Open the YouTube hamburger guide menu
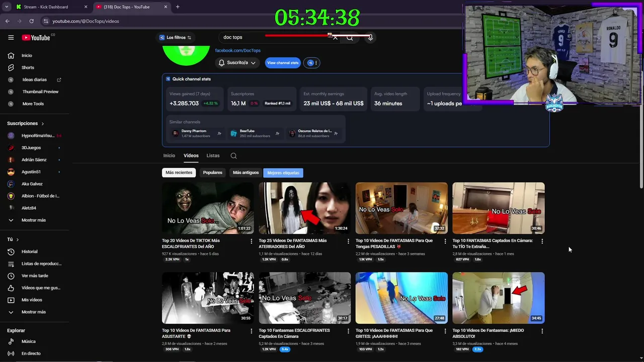644x362 pixels. tap(11, 37)
